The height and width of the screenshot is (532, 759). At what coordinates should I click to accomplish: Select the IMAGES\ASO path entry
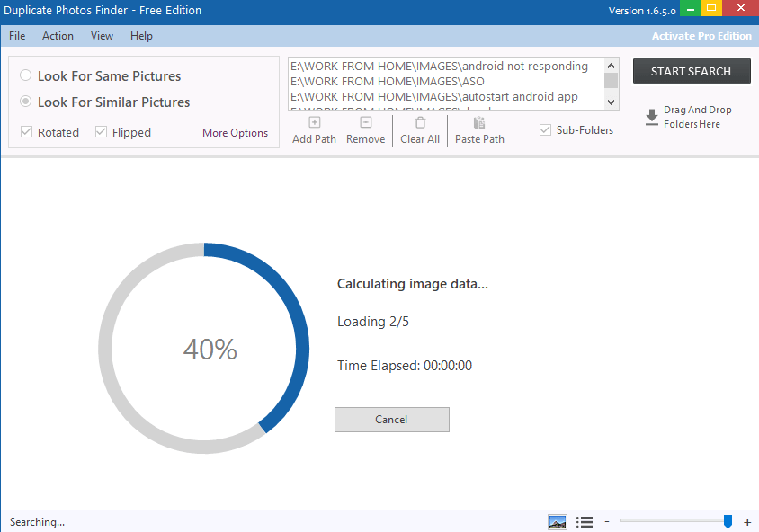click(x=388, y=81)
